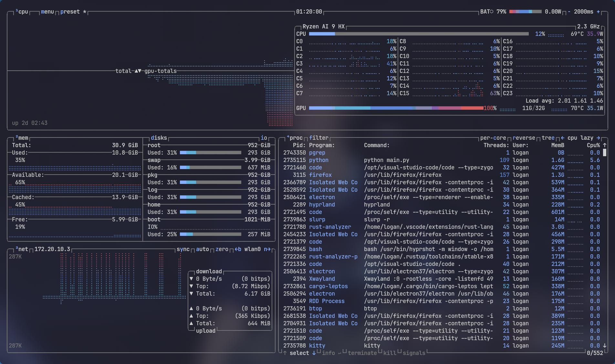
Task: Enable tree view in the process panel
Action: click(548, 138)
